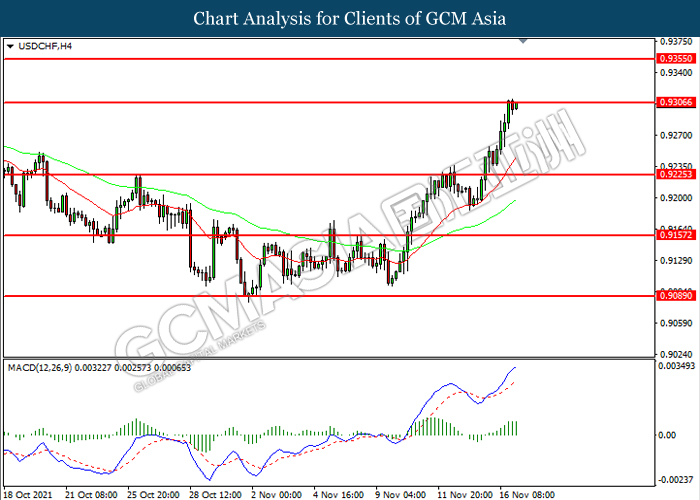Click the 0.90240 price axis label
This screenshot has height=500, width=700.
[676, 354]
